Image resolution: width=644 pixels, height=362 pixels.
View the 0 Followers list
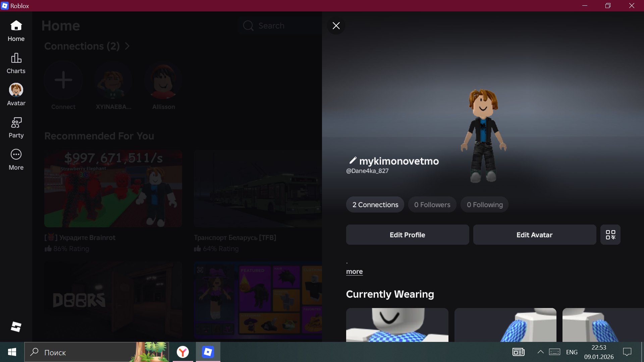(x=432, y=204)
